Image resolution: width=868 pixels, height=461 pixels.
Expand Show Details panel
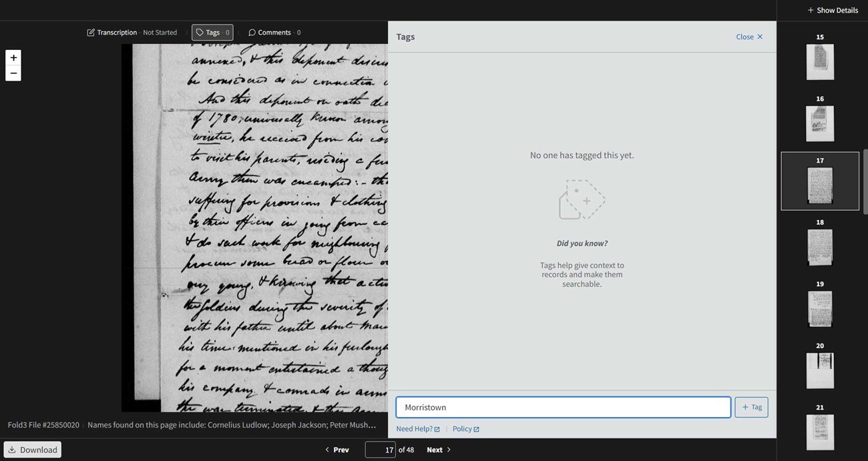(833, 10)
